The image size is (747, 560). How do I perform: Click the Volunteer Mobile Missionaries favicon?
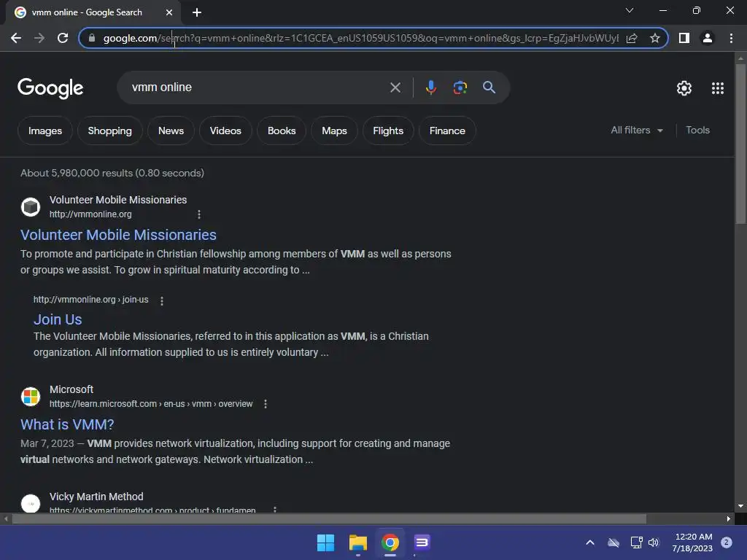pyautogui.click(x=31, y=206)
